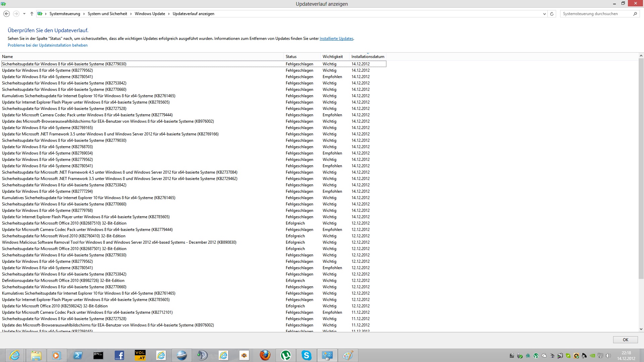Click the Control Panel icon in the address bar

tap(40, 14)
